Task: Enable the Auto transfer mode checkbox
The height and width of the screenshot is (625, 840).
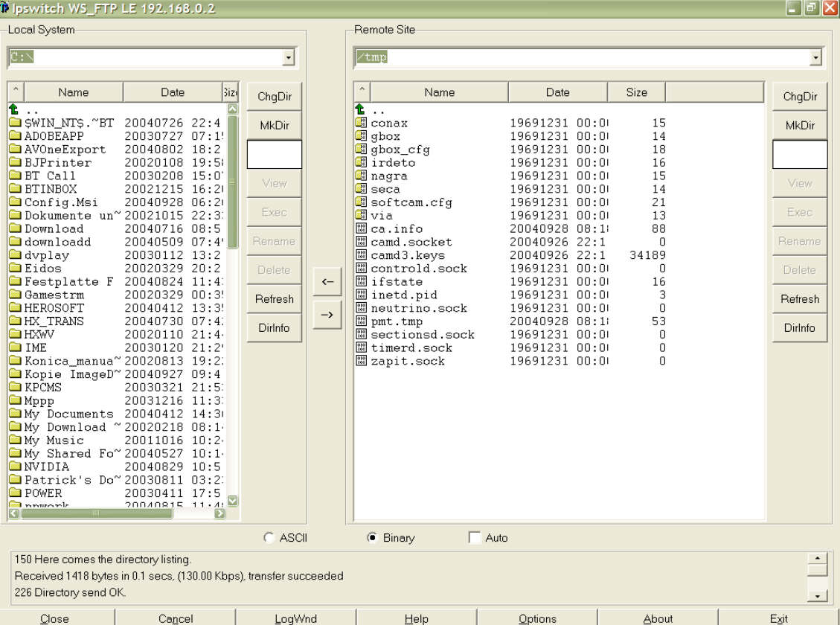Action: [x=475, y=538]
